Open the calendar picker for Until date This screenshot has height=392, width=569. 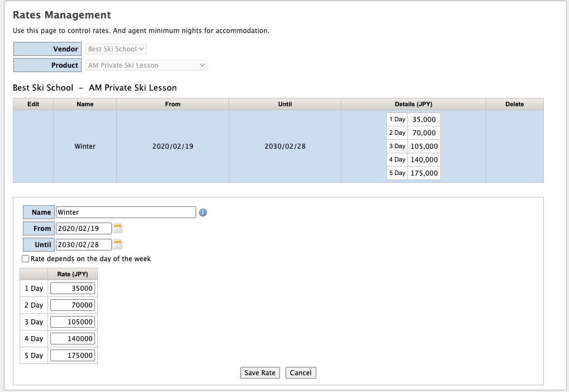coord(117,244)
